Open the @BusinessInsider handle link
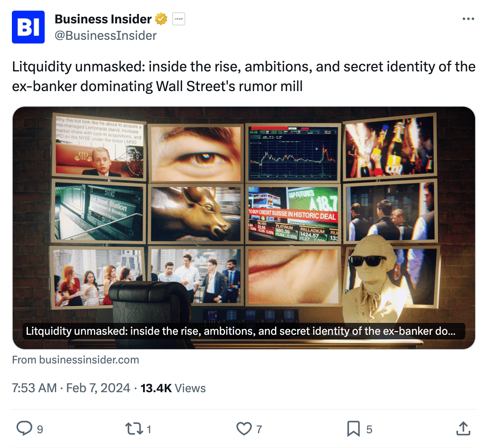Image resolution: width=487 pixels, height=448 pixels. coord(106,35)
